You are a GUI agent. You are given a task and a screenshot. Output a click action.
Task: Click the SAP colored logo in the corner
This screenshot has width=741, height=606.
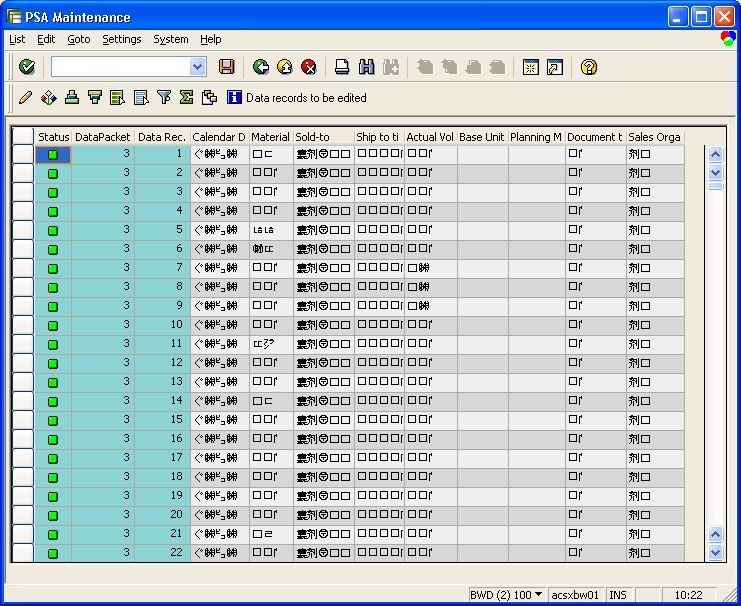(728, 39)
